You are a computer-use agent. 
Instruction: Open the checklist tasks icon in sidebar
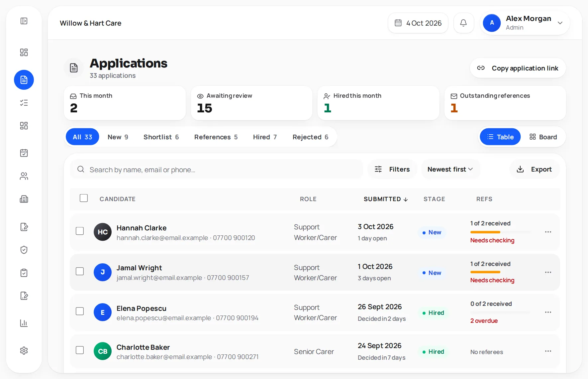tap(24, 103)
